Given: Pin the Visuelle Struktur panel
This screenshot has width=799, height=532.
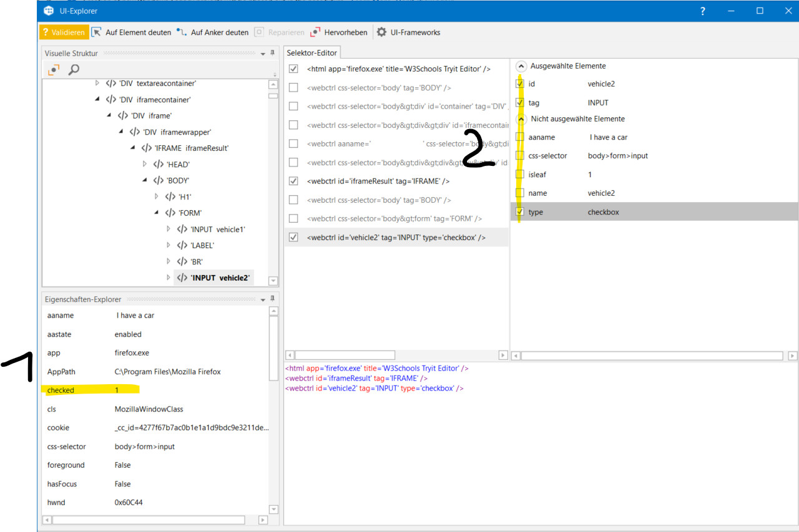Looking at the screenshot, I should click(x=272, y=54).
